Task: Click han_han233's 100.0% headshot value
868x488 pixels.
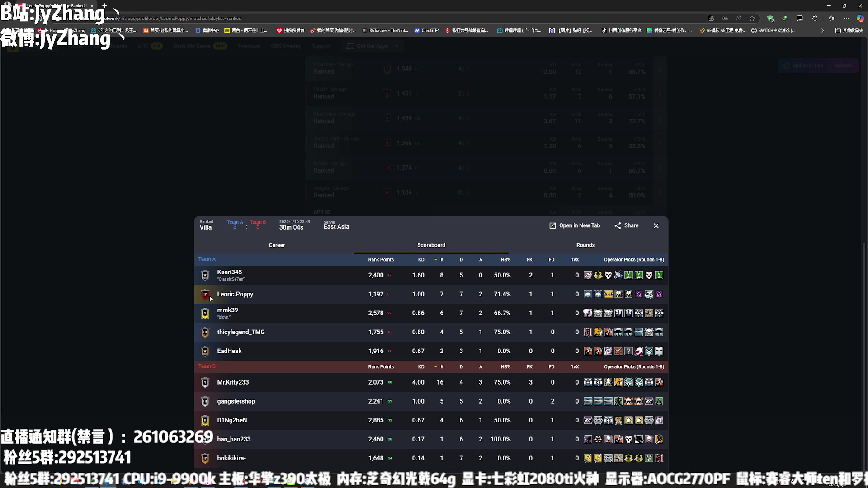Action: [500, 439]
